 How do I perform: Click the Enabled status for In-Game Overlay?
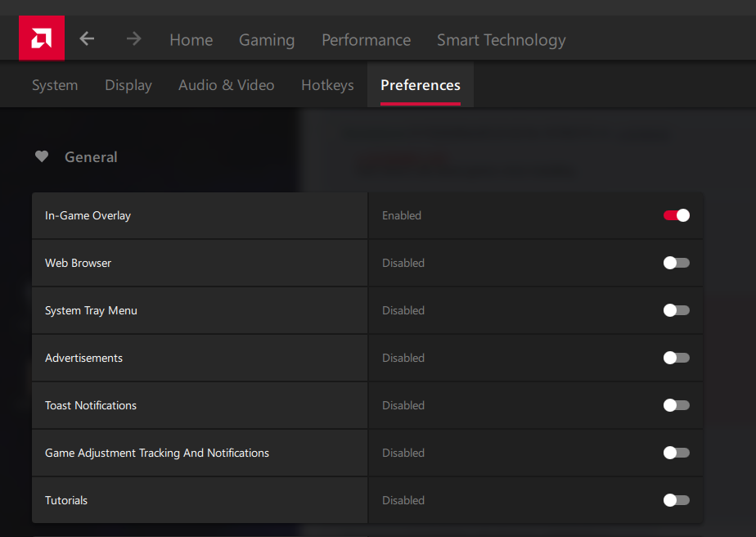pyautogui.click(x=402, y=215)
